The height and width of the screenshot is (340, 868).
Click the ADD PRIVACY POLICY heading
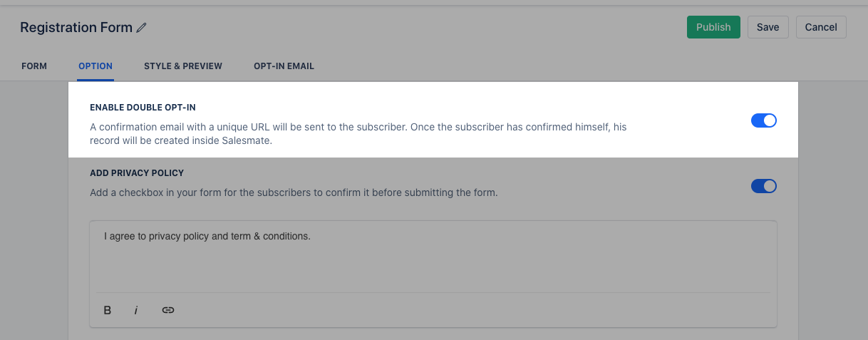click(x=137, y=173)
